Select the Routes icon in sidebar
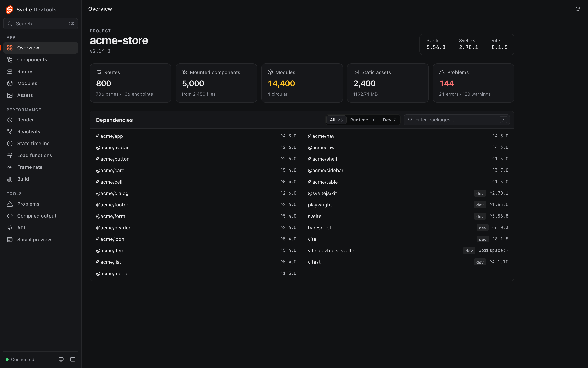588x368 pixels. point(10,72)
